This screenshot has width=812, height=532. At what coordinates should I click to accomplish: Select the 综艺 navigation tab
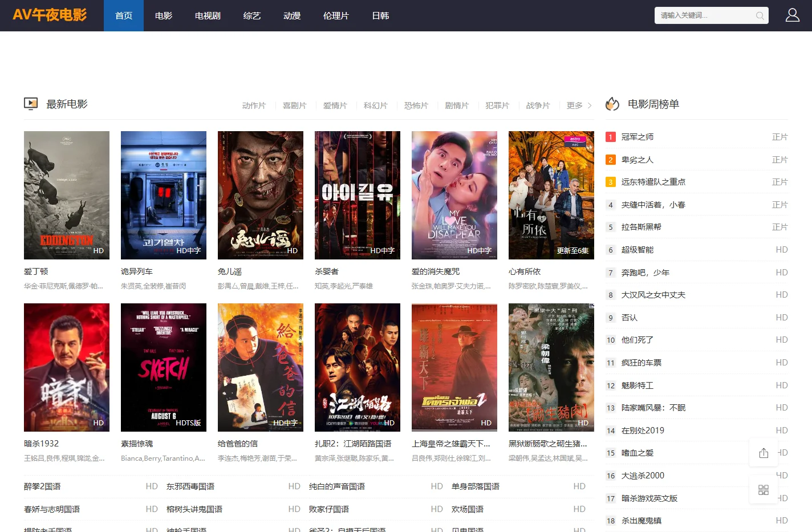[252, 15]
